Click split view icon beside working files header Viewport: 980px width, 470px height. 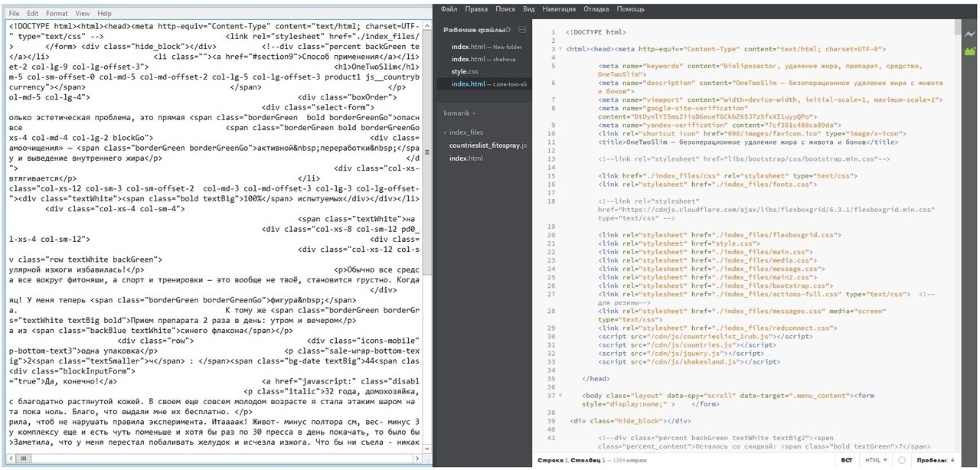click(x=523, y=30)
